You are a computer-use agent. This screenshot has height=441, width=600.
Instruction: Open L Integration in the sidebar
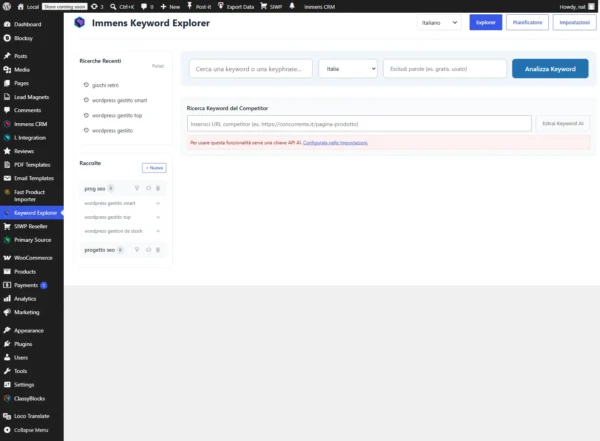click(x=32, y=137)
